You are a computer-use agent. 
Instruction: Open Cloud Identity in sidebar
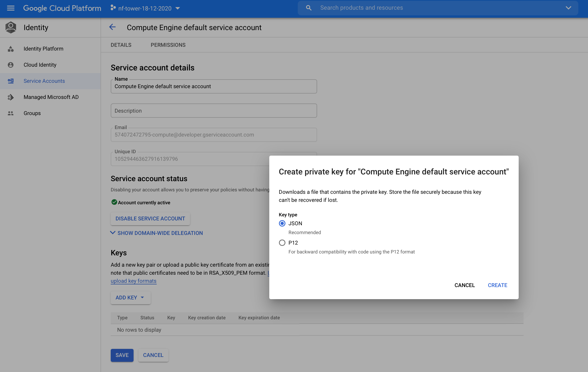[40, 65]
